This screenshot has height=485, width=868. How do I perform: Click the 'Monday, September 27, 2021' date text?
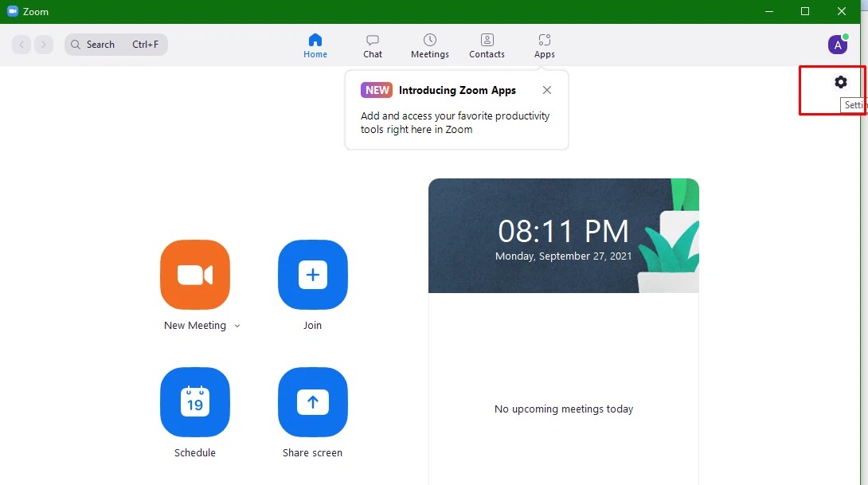pos(564,256)
